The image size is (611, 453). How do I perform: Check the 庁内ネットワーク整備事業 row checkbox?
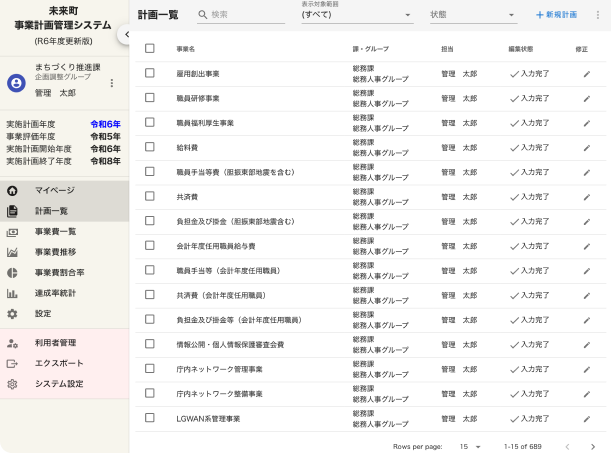click(x=150, y=393)
